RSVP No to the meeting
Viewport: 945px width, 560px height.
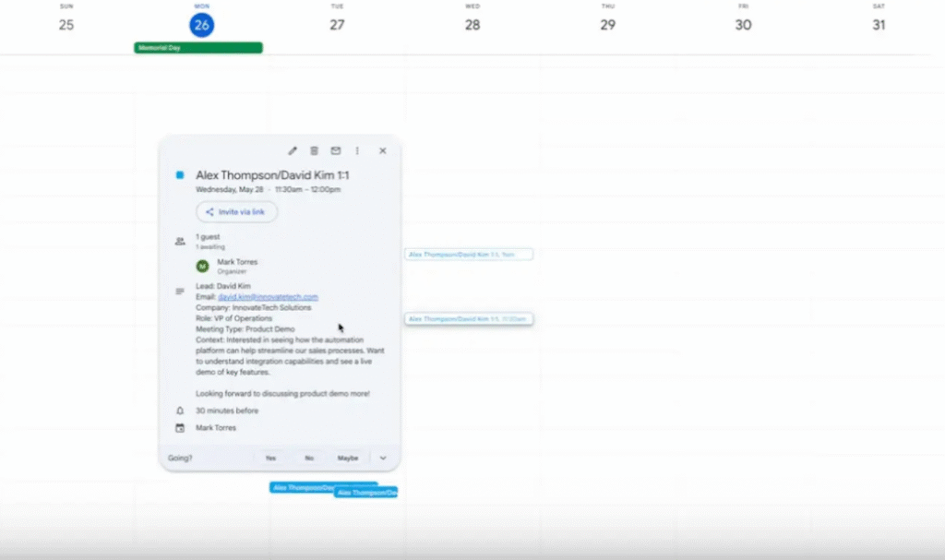tap(309, 458)
